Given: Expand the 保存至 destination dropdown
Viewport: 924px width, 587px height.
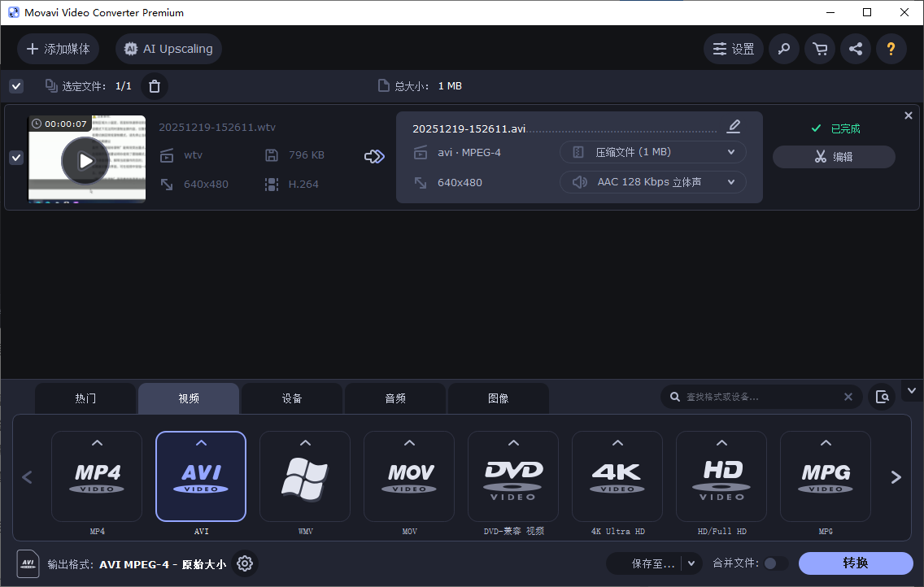Looking at the screenshot, I should [x=690, y=563].
